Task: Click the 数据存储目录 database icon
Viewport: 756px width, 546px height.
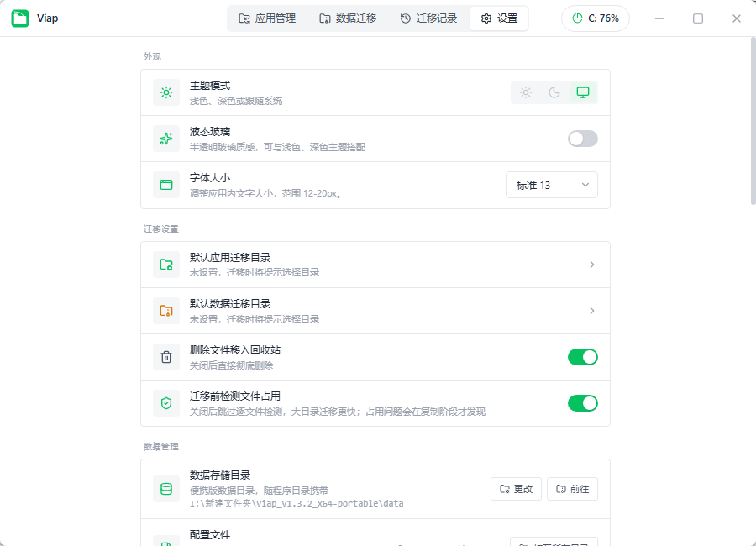Action: tap(166, 489)
